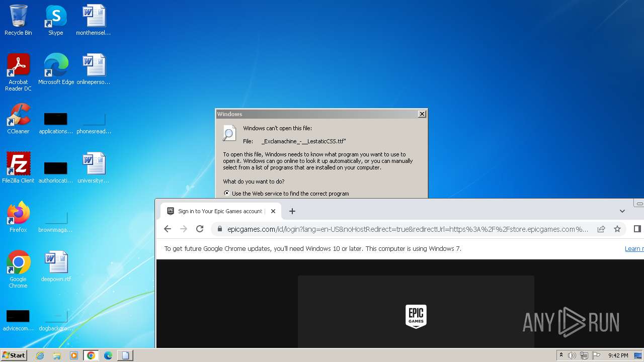This screenshot has height=362, width=644.
Task: Close the Epic Games sign-in tab
Action: pos(273,211)
